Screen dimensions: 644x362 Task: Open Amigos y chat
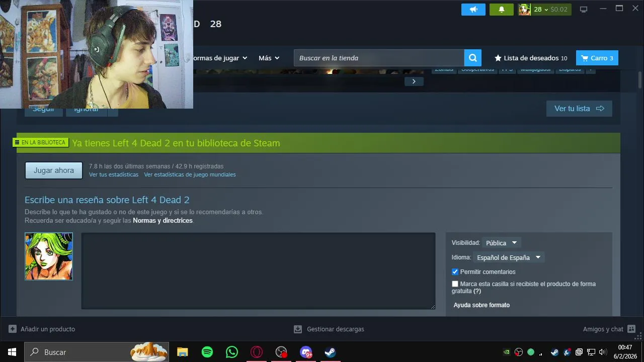(609, 329)
